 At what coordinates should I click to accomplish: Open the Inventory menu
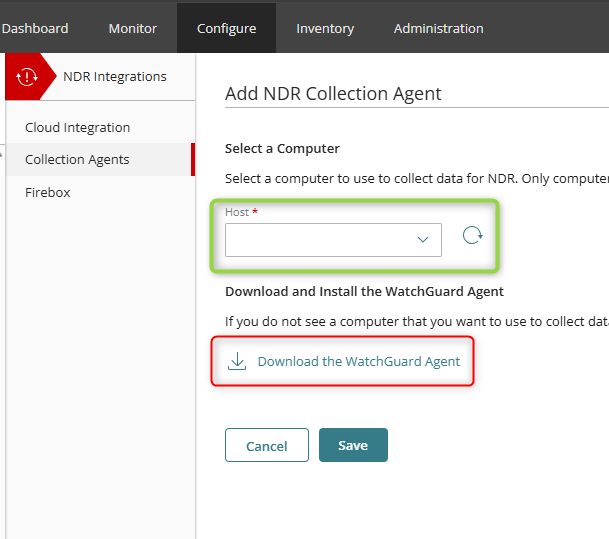[x=325, y=28]
